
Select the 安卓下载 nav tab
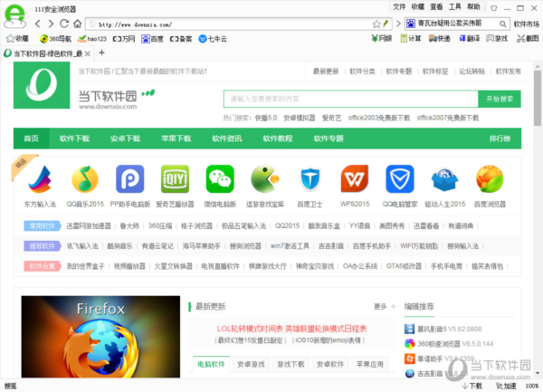(126, 139)
